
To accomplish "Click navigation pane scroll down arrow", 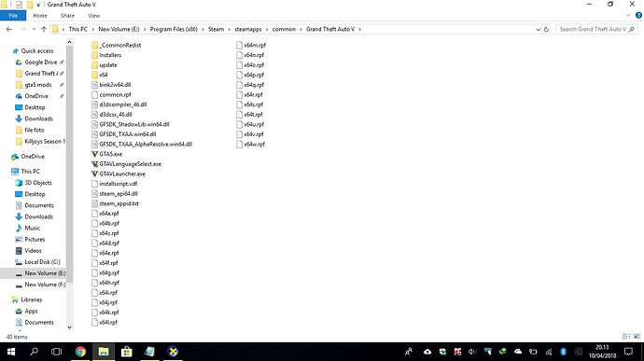I will click(x=69, y=327).
